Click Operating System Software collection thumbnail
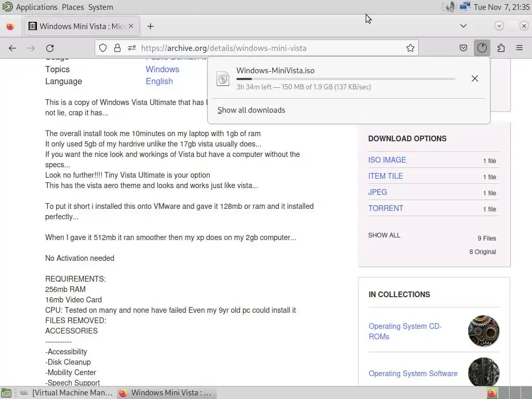The image size is (532, 399). tap(484, 372)
